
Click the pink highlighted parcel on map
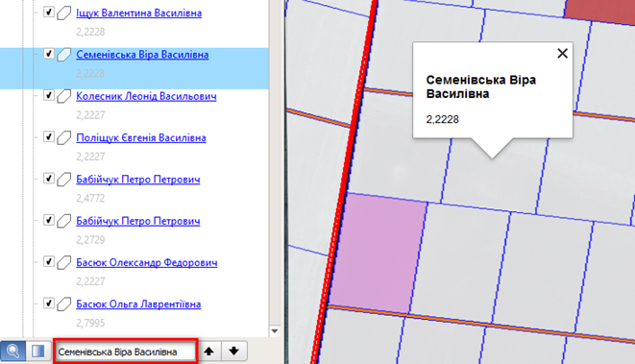(379, 253)
